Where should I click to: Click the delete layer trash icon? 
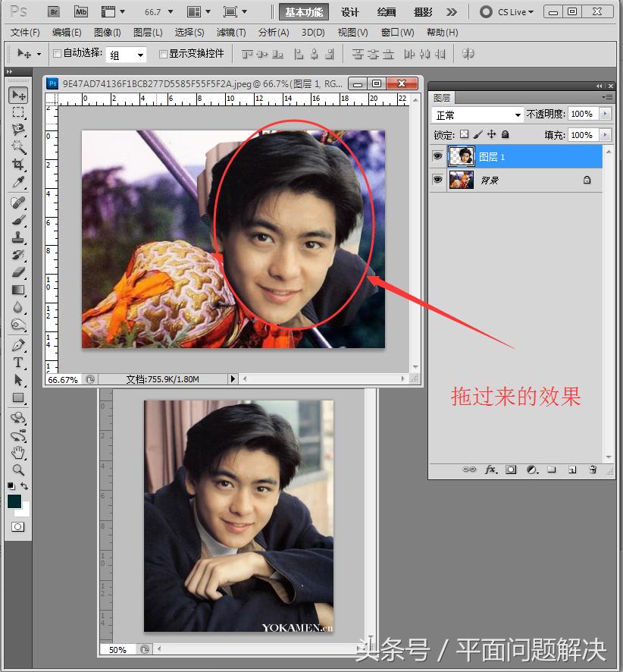[x=592, y=470]
